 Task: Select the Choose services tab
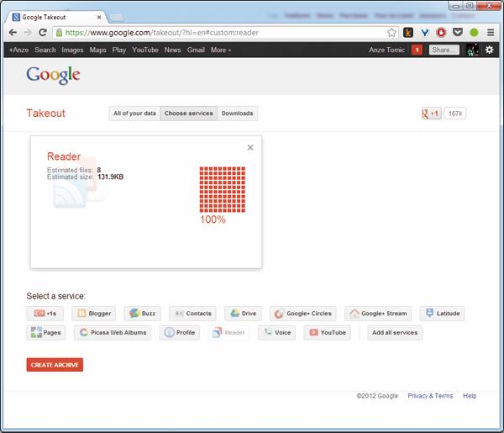pyautogui.click(x=189, y=114)
